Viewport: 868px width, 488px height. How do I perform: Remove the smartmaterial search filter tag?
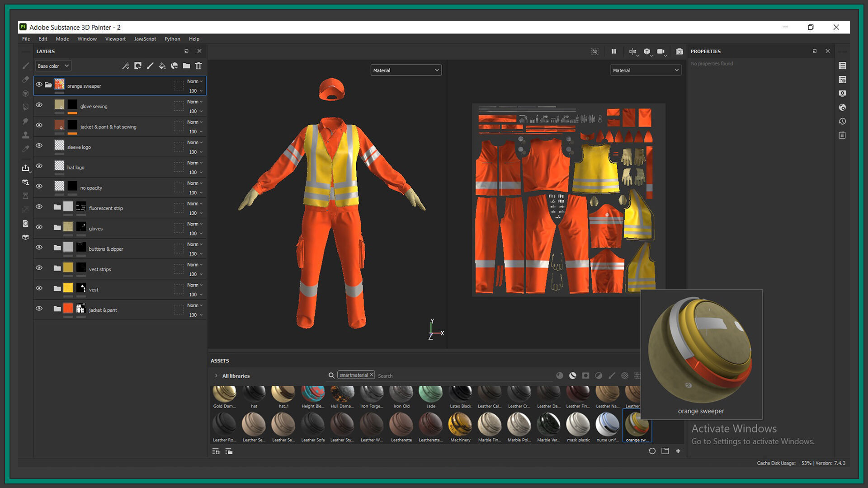pyautogui.click(x=372, y=375)
